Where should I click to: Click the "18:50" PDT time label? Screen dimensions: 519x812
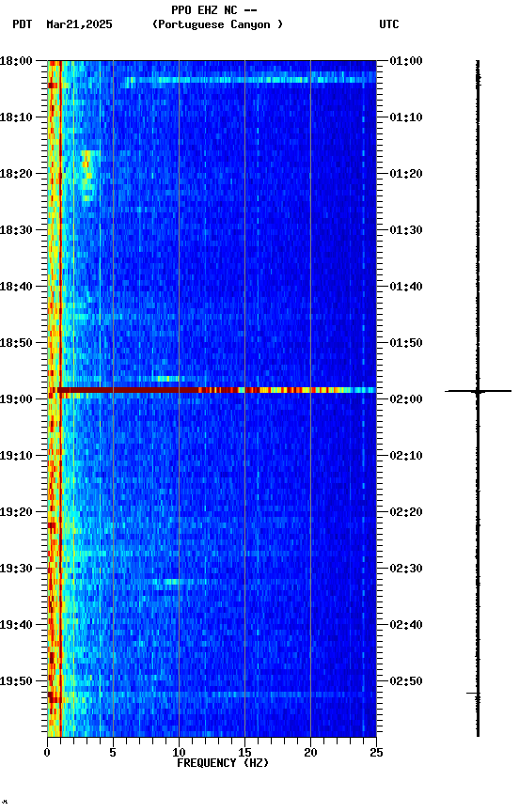coord(16,343)
